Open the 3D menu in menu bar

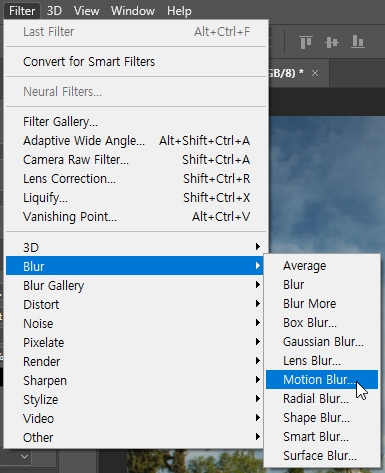point(54,11)
